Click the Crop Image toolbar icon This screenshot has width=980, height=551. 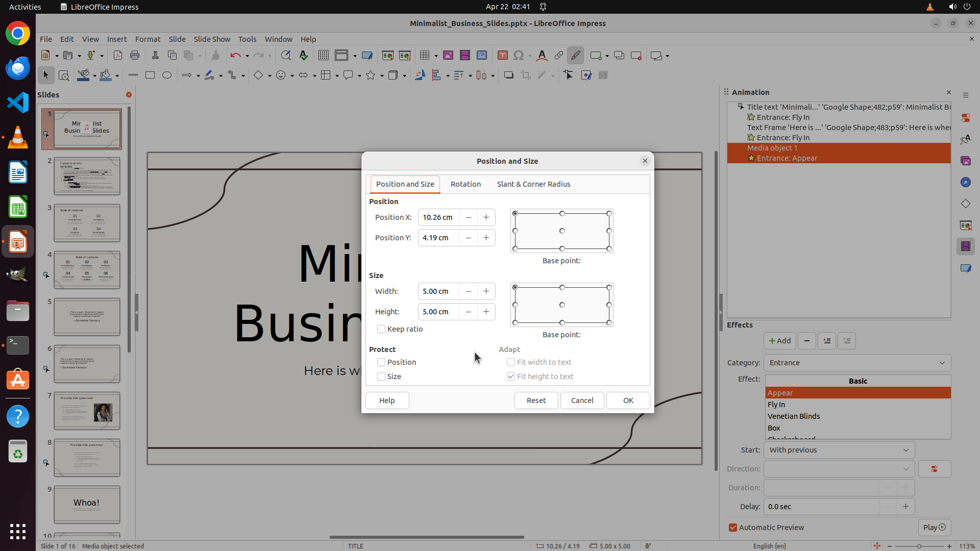[x=525, y=76]
